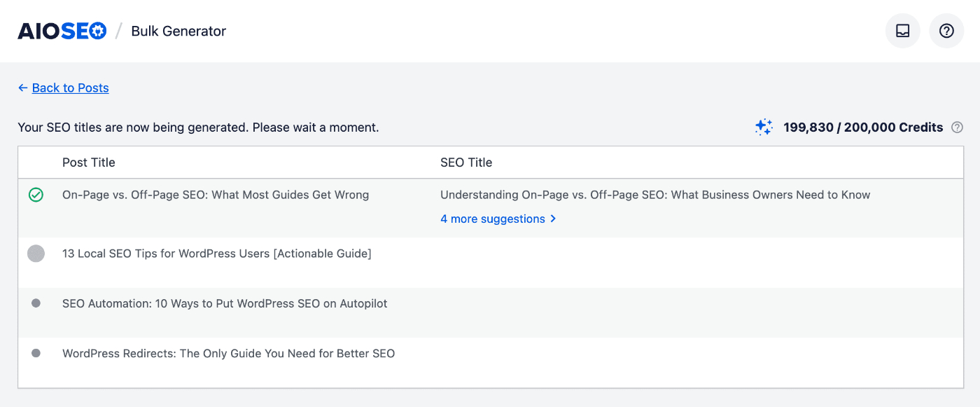Screen dimensions: 980x407
Task: Expand the 4 more suggestions list
Action: click(x=492, y=219)
